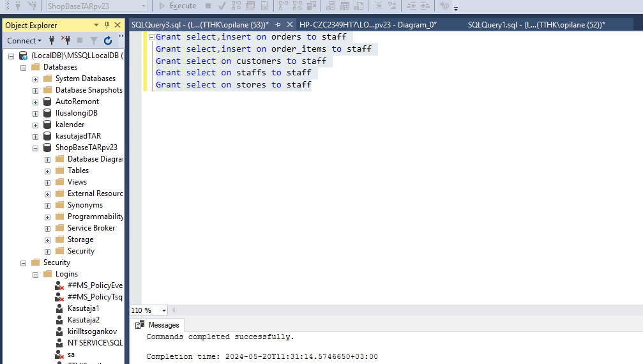Close the Object Explorer panel
The image size is (643, 364).
117,25
